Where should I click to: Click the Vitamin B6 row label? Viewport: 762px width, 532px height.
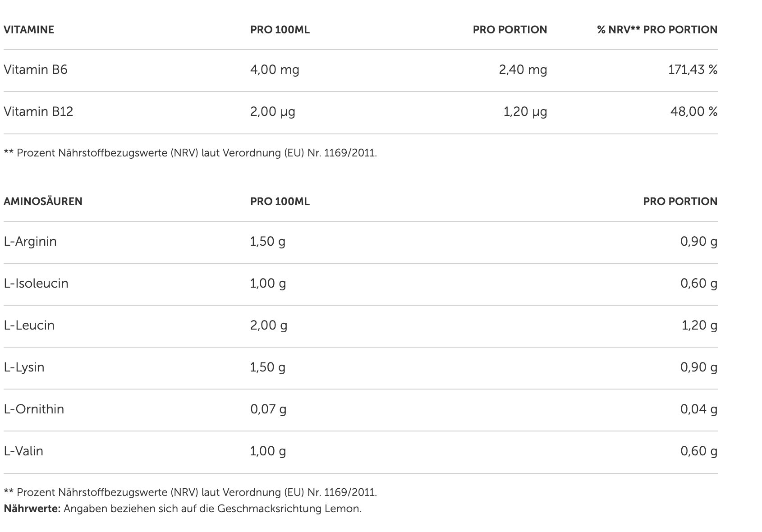(x=36, y=69)
